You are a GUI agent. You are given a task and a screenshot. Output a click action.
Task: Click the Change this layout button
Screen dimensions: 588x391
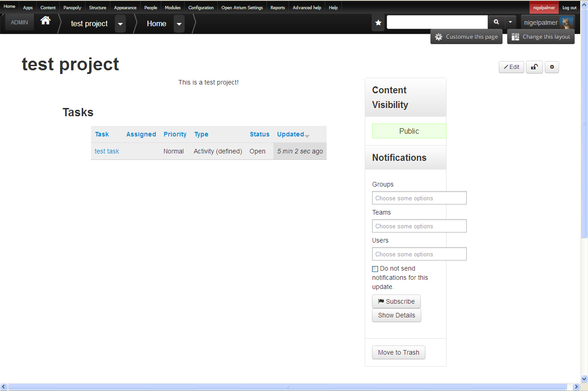pos(541,37)
